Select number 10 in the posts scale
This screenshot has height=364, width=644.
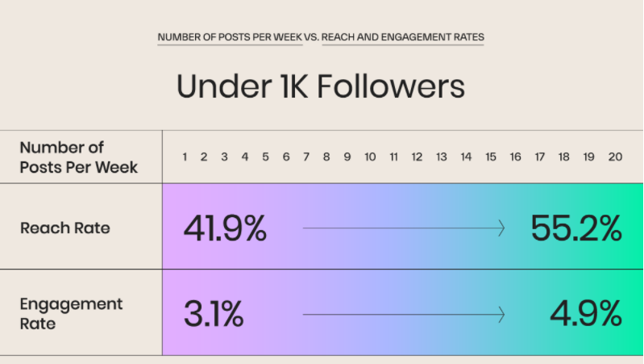pos(370,157)
